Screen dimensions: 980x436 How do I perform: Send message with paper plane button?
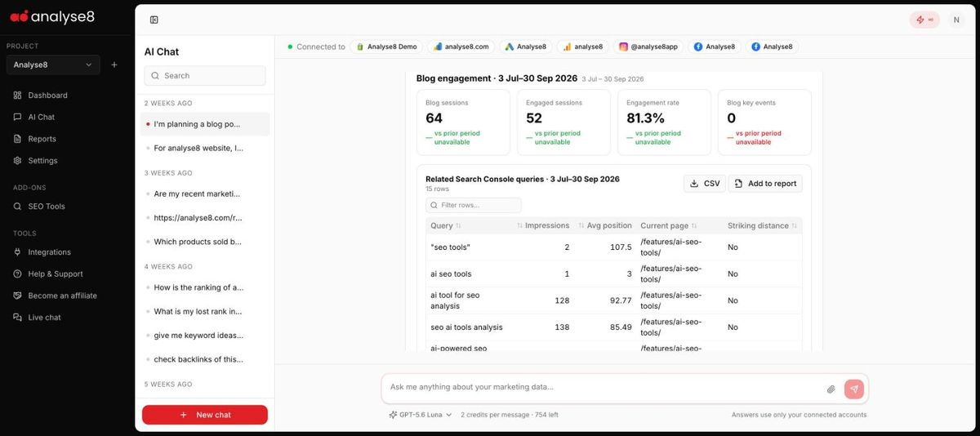pyautogui.click(x=854, y=389)
